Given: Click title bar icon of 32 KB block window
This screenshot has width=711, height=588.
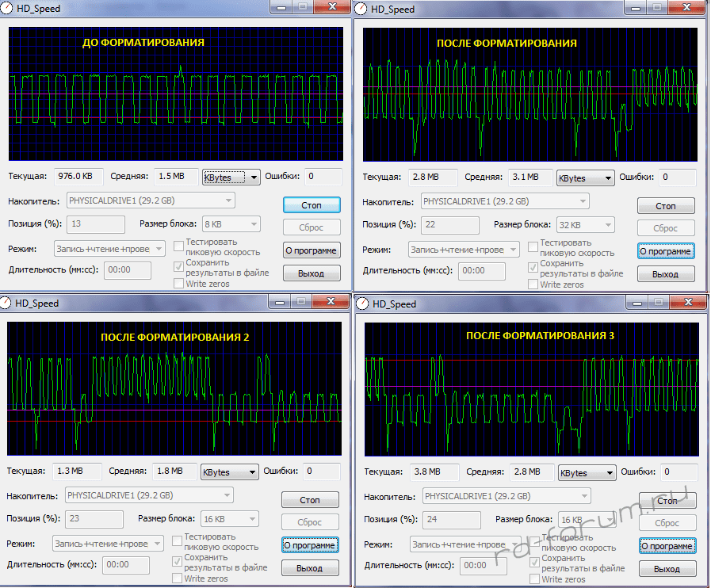Looking at the screenshot, I should pos(361,9).
